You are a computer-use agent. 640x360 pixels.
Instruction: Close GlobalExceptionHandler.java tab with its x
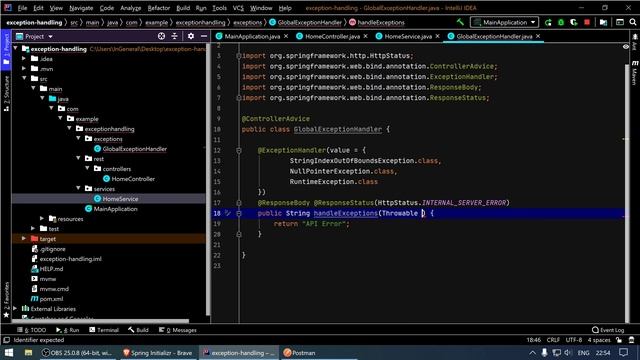pyautogui.click(x=538, y=36)
